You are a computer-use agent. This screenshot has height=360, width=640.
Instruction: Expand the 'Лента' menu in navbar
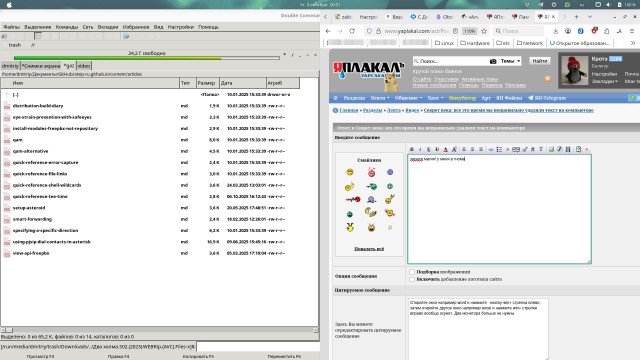(380, 98)
